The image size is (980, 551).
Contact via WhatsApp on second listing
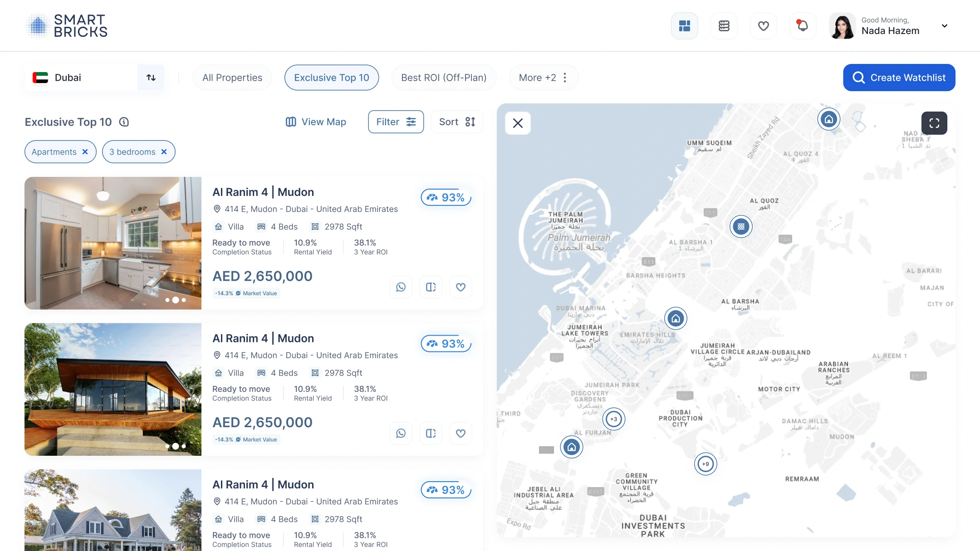pos(401,434)
